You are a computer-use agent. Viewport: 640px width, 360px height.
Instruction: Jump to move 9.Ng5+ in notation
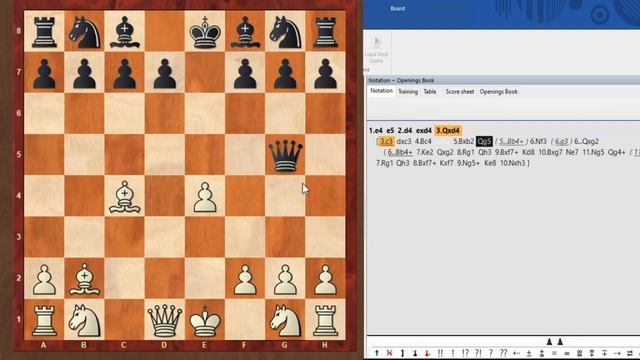click(468, 163)
